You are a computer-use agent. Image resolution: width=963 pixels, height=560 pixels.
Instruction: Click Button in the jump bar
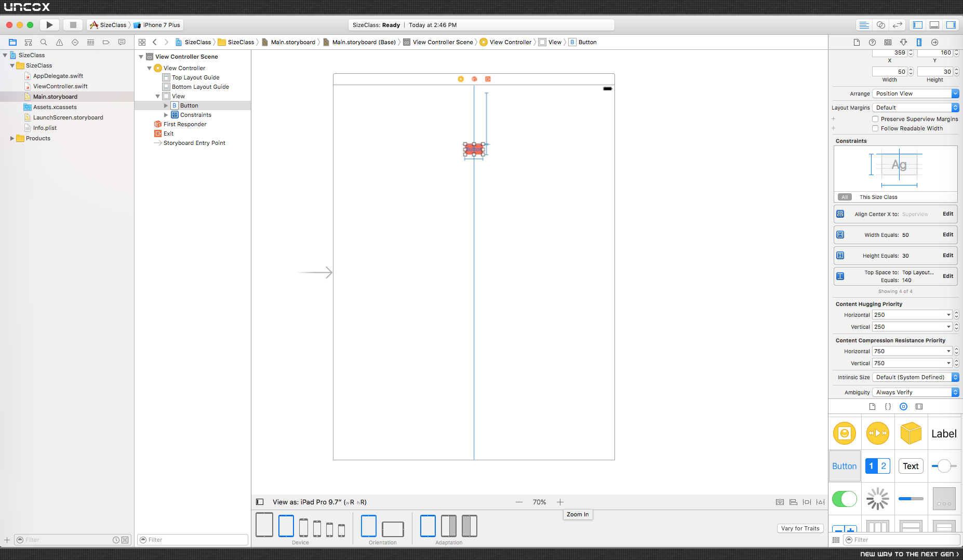(x=583, y=42)
